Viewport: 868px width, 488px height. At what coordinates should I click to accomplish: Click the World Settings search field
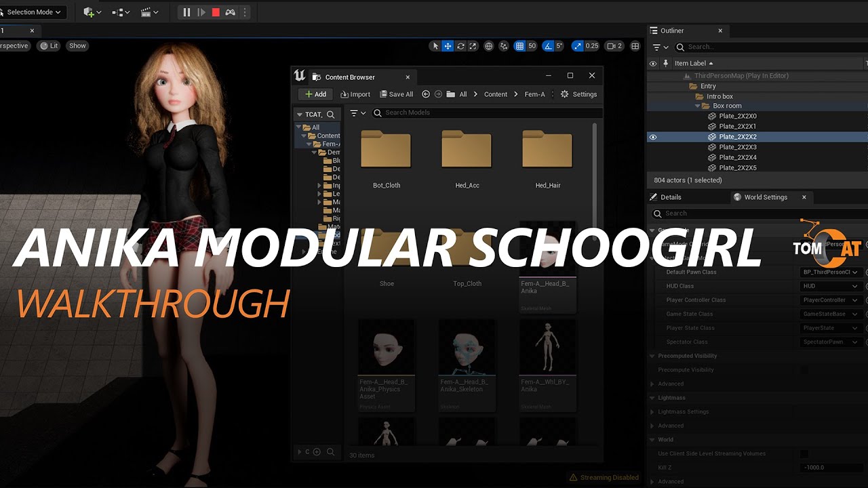pos(759,213)
